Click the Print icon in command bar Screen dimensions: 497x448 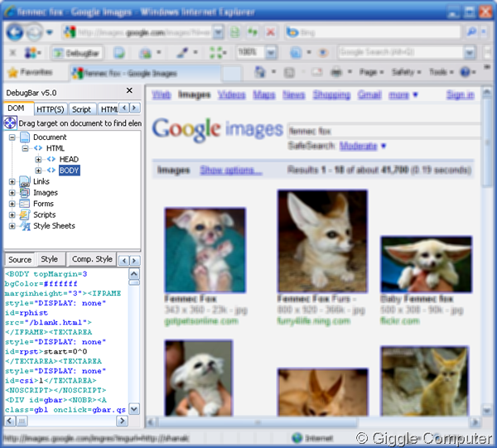(x=336, y=72)
